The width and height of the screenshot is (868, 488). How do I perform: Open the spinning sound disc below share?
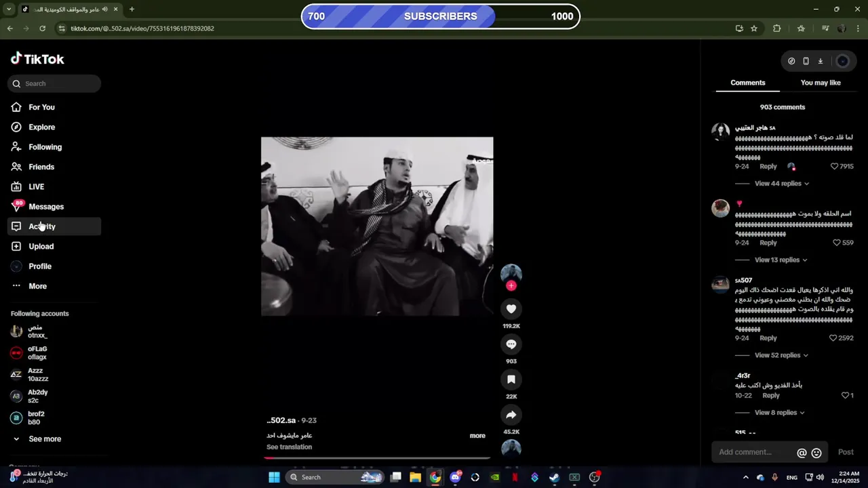(511, 448)
